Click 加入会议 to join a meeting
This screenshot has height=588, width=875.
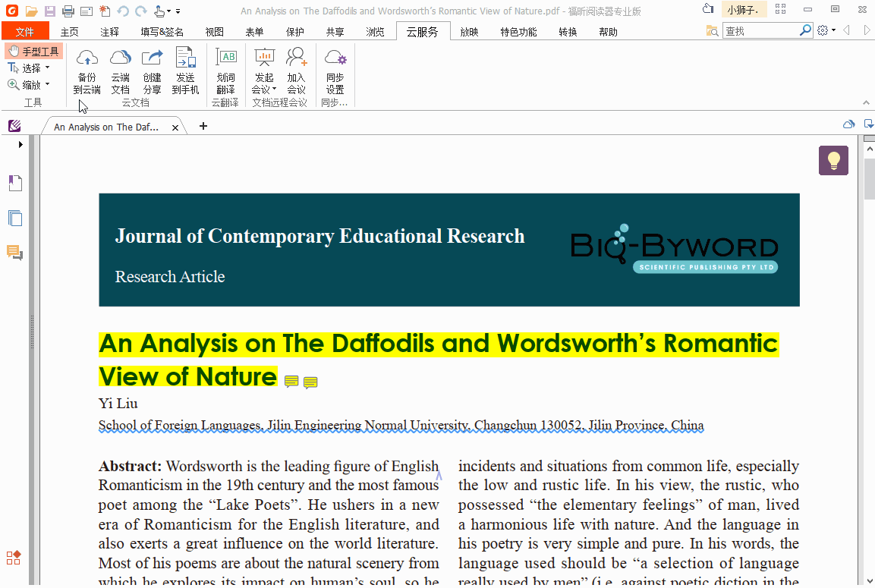point(296,72)
